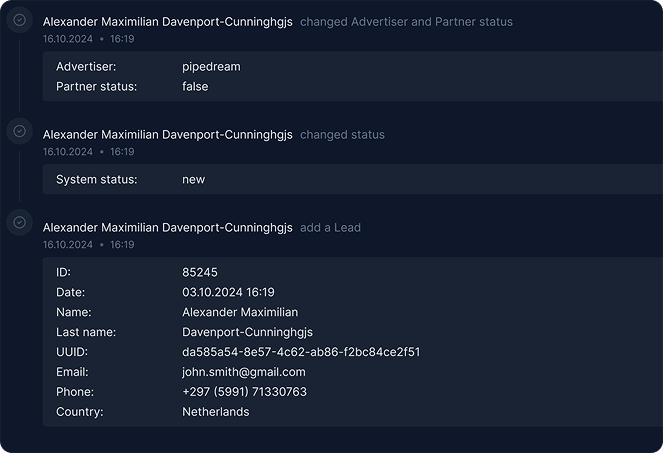Select the lead ID 85245
Image resolution: width=663 pixels, height=453 pixels.
tap(200, 272)
